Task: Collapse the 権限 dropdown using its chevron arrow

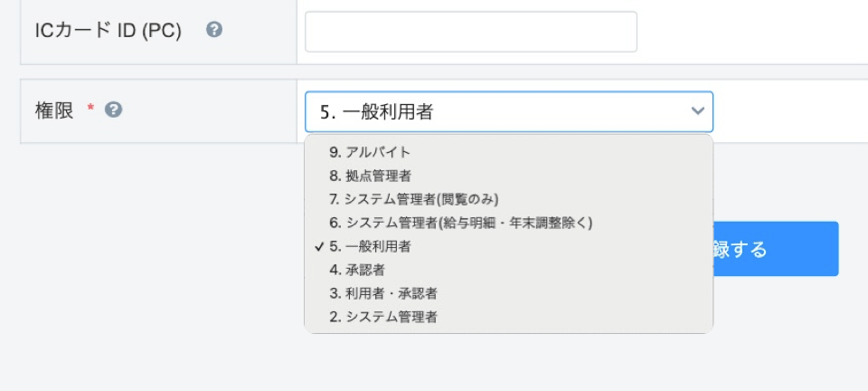Action: pyautogui.click(x=697, y=111)
